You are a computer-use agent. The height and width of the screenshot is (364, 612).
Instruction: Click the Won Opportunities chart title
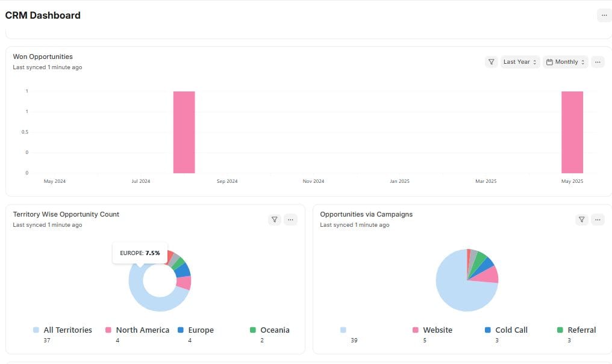click(x=43, y=57)
